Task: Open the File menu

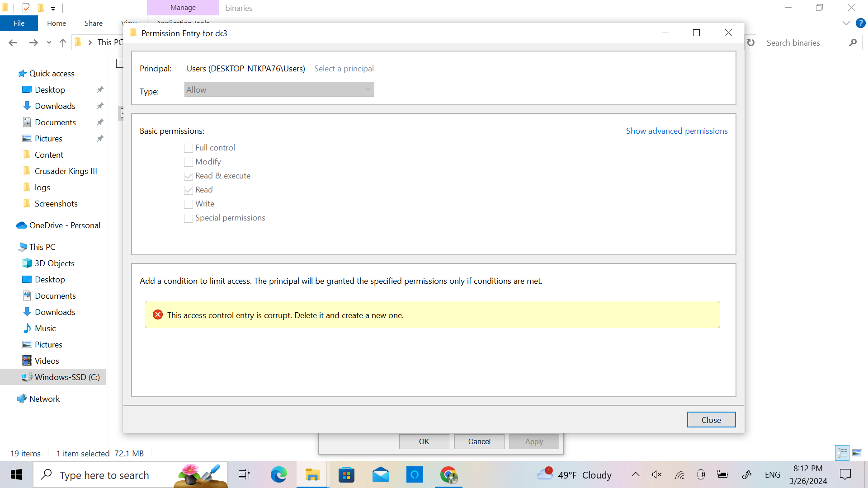Action: [19, 23]
